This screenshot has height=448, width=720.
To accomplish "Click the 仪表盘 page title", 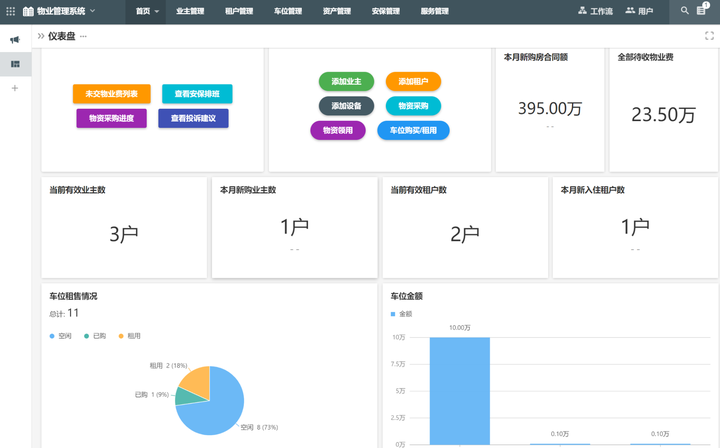I will point(62,36).
